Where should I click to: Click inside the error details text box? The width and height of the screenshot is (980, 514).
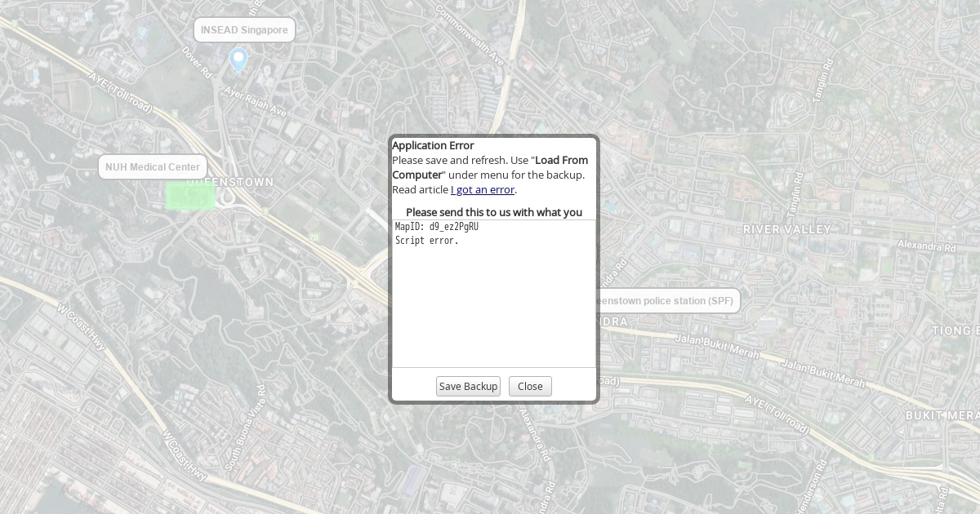click(x=493, y=302)
